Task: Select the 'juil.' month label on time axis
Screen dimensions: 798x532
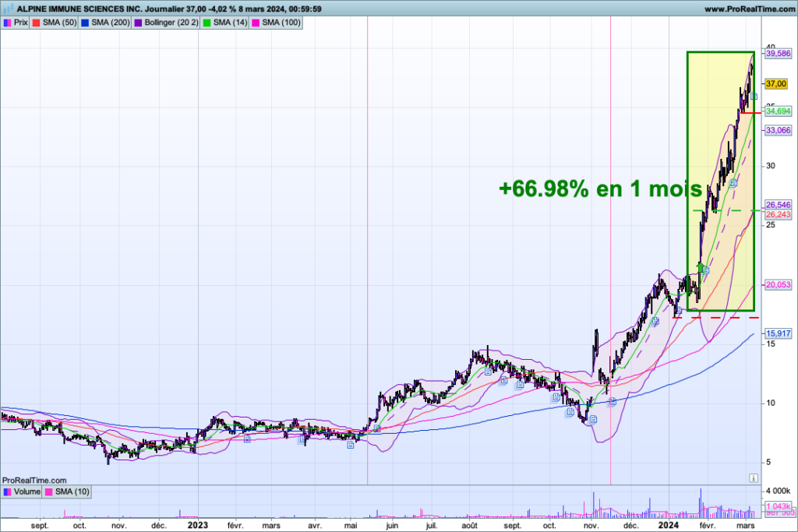Action: [x=431, y=526]
